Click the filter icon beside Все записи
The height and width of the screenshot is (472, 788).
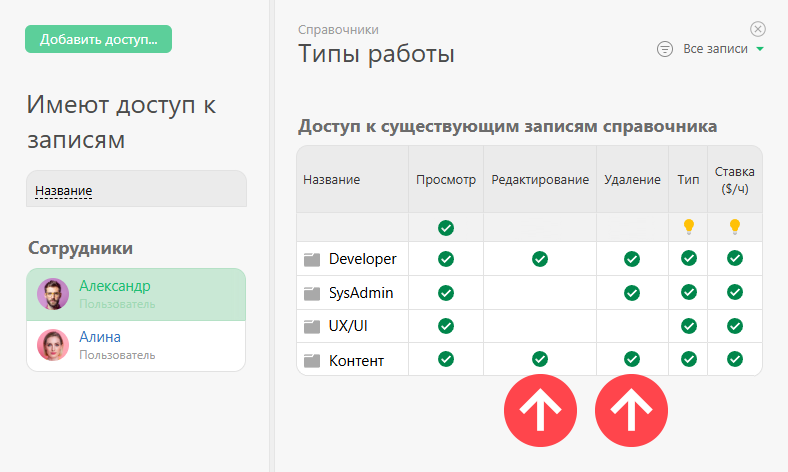coord(664,49)
